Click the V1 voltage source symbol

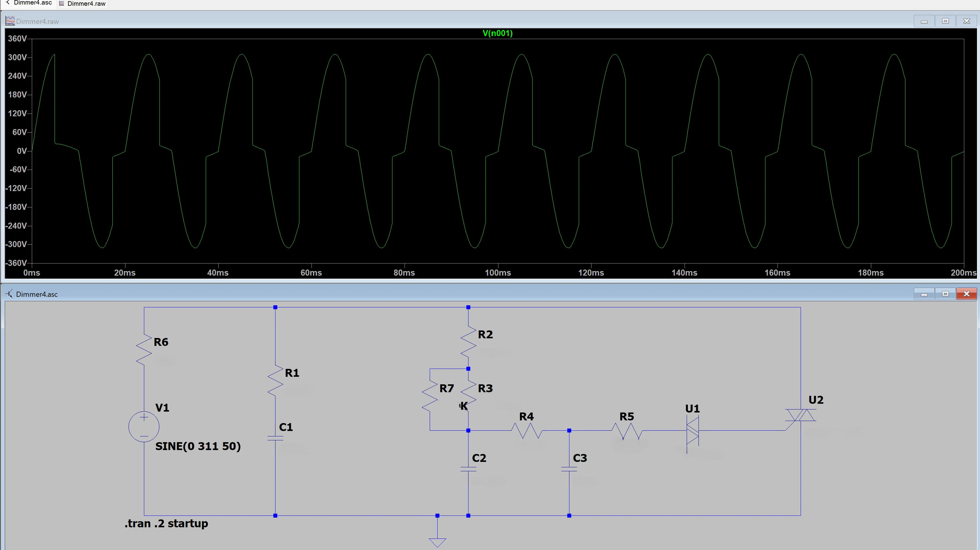click(x=144, y=426)
